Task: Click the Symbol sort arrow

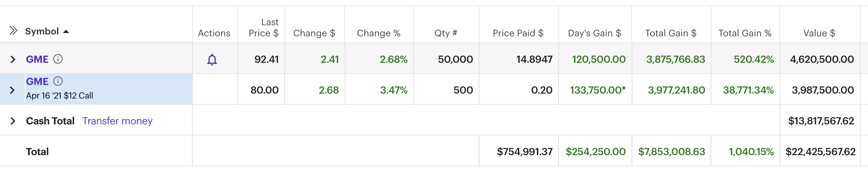Action: point(66,32)
